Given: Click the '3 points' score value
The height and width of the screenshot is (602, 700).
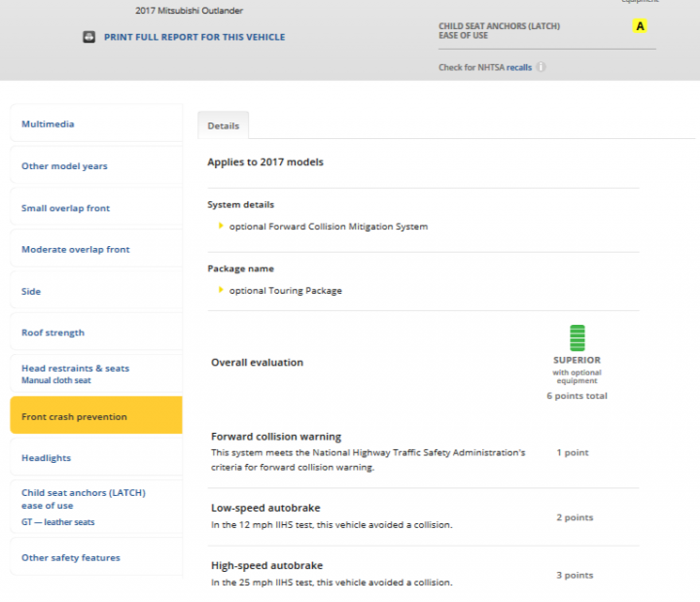Looking at the screenshot, I should click(x=575, y=575).
